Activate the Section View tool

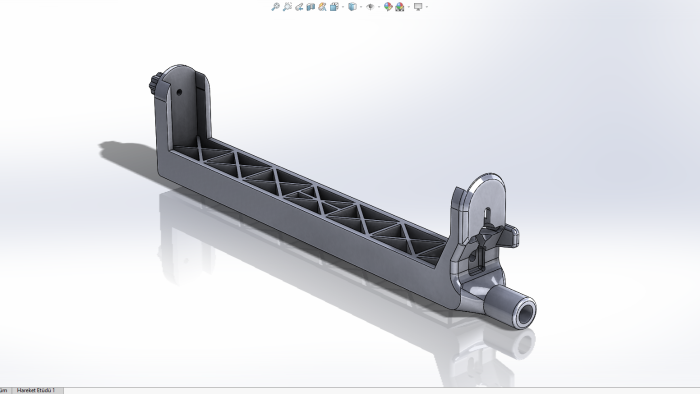pyautogui.click(x=310, y=7)
